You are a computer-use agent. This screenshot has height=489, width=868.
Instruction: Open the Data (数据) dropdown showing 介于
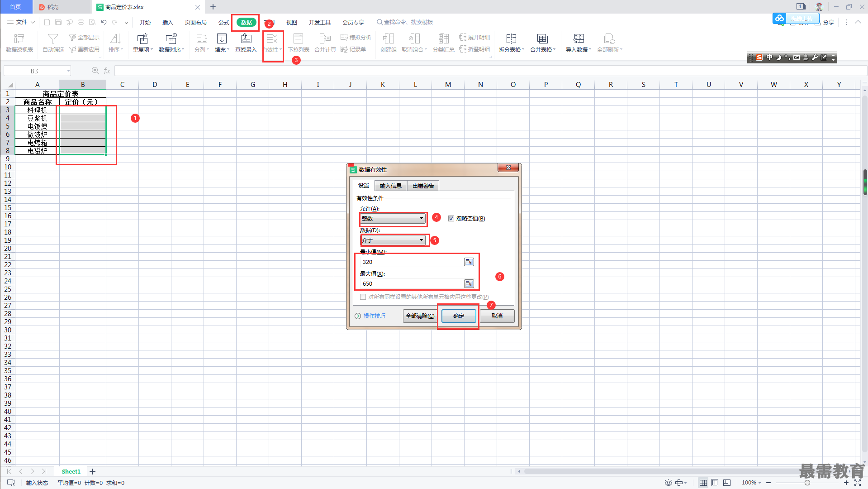click(393, 240)
